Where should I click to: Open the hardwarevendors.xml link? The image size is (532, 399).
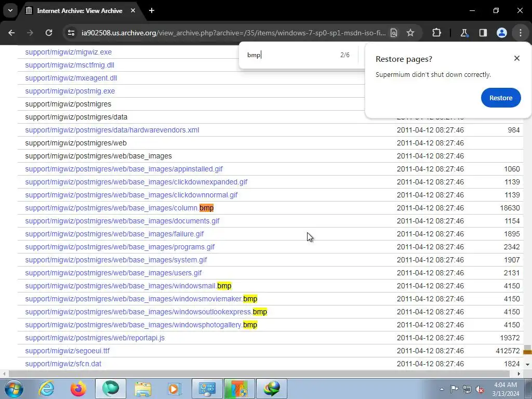point(112,130)
